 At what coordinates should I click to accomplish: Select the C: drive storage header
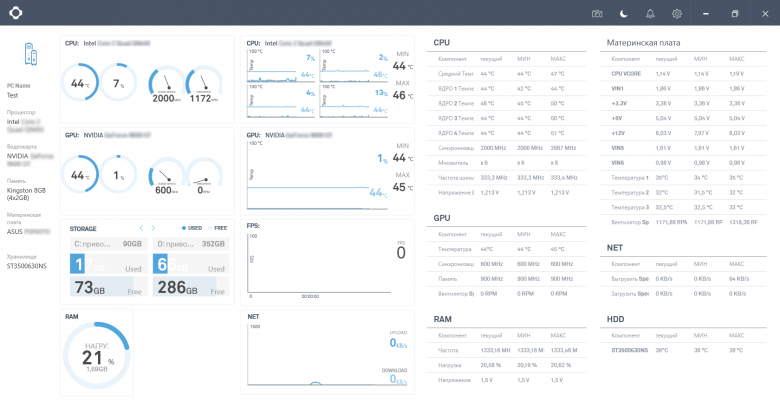pos(109,244)
